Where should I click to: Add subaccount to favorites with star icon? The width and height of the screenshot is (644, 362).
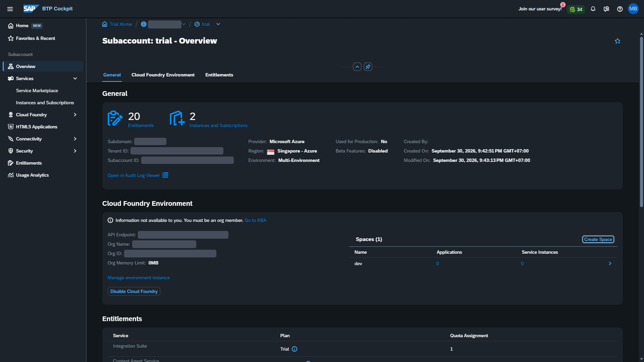(618, 41)
